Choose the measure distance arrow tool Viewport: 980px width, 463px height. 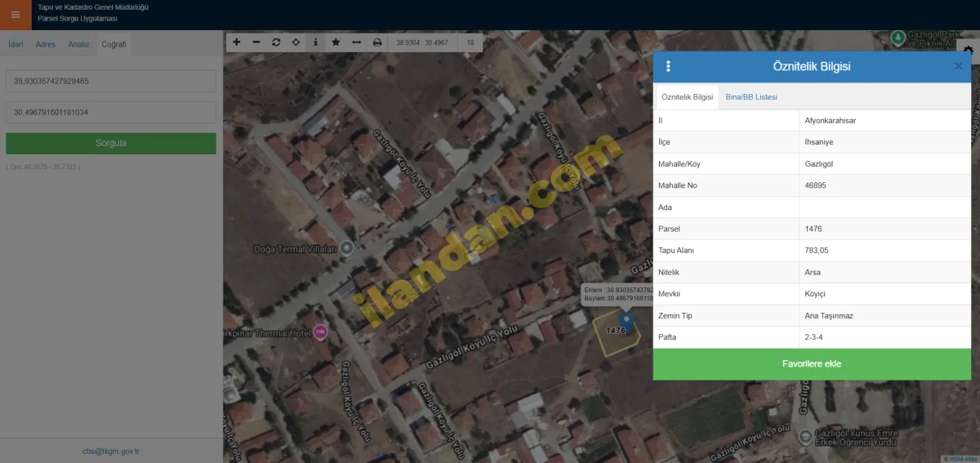(x=356, y=42)
